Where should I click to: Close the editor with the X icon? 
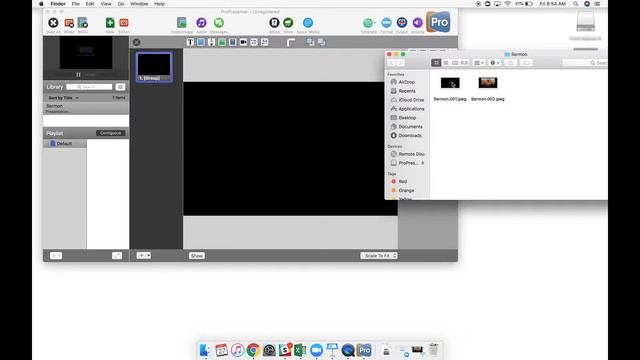click(x=136, y=42)
